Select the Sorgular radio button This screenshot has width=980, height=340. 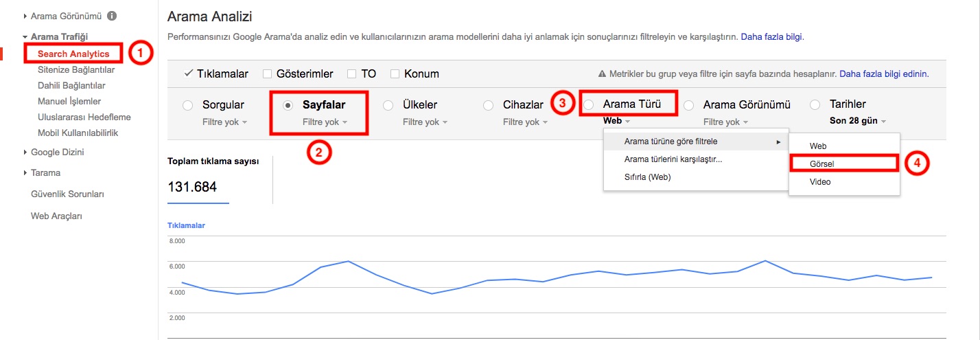[187, 105]
